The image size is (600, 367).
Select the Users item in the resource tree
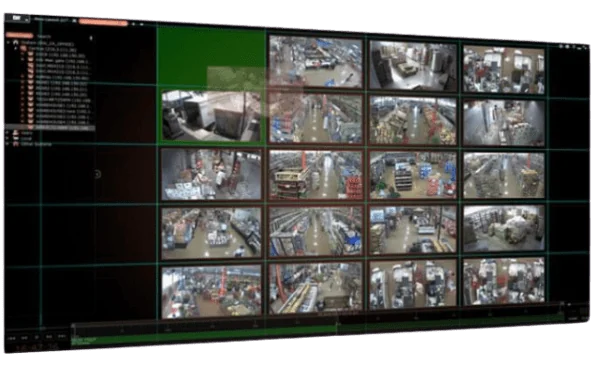click(x=26, y=133)
